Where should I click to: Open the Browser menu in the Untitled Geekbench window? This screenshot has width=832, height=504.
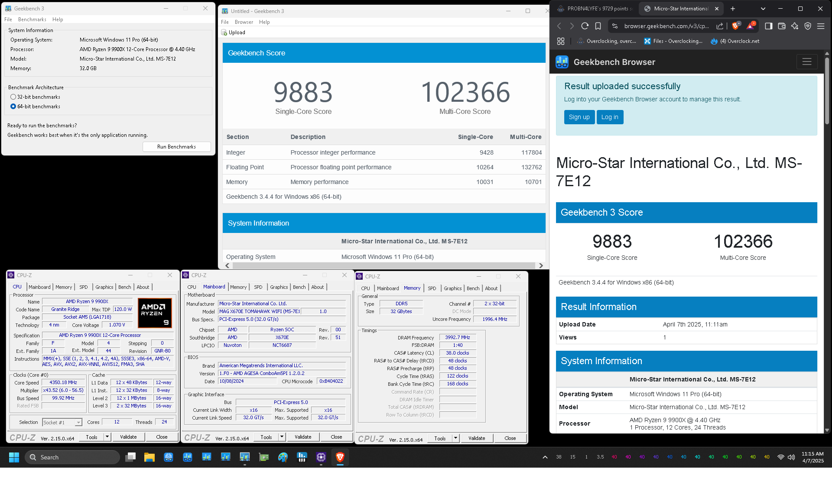click(244, 22)
